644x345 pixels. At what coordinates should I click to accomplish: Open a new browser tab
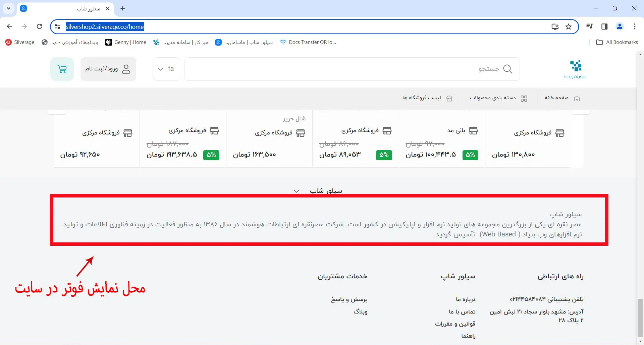(123, 8)
